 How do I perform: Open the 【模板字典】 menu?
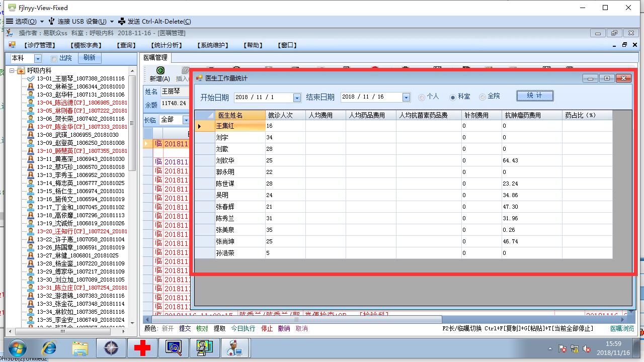86,45
